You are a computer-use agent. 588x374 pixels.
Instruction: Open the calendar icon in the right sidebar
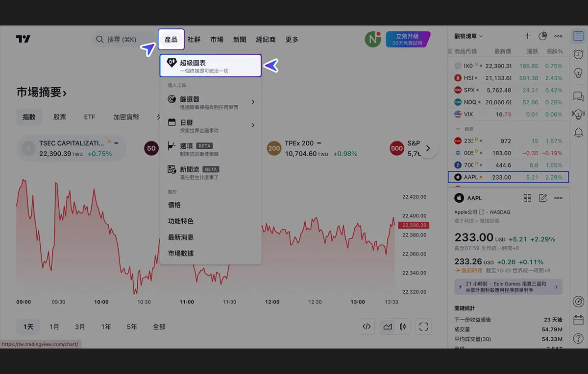(x=578, y=320)
